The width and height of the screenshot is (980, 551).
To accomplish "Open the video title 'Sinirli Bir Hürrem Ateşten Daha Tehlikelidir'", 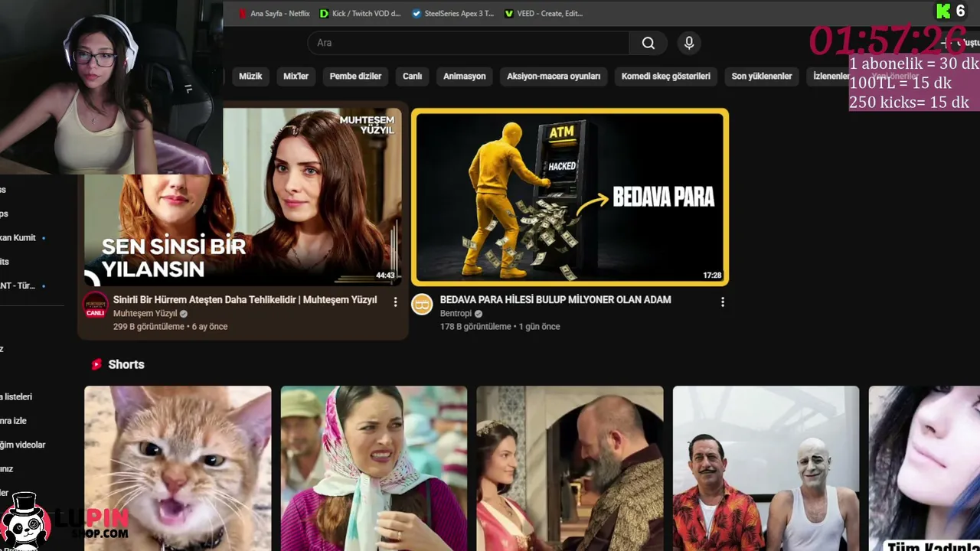I will pos(245,300).
